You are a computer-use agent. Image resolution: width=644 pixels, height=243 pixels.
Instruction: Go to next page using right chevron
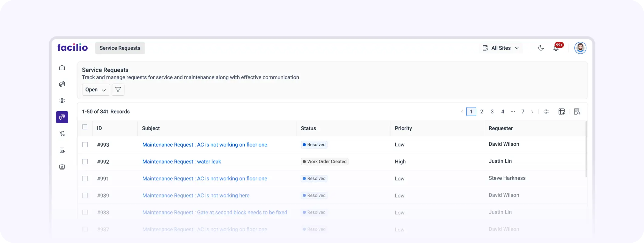click(532, 111)
